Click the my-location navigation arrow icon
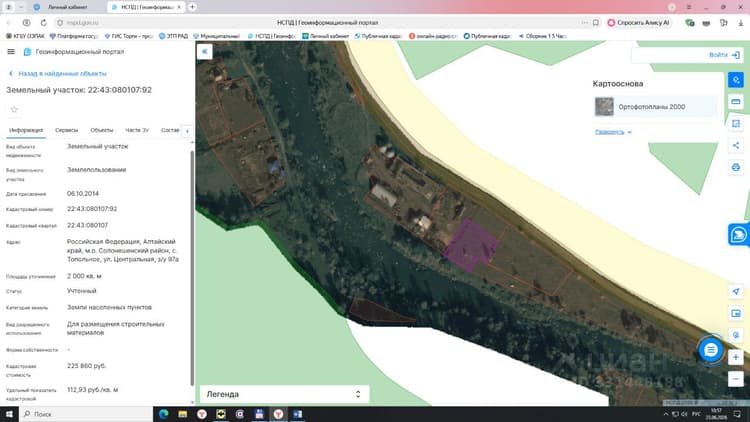750x422 pixels. [x=736, y=291]
